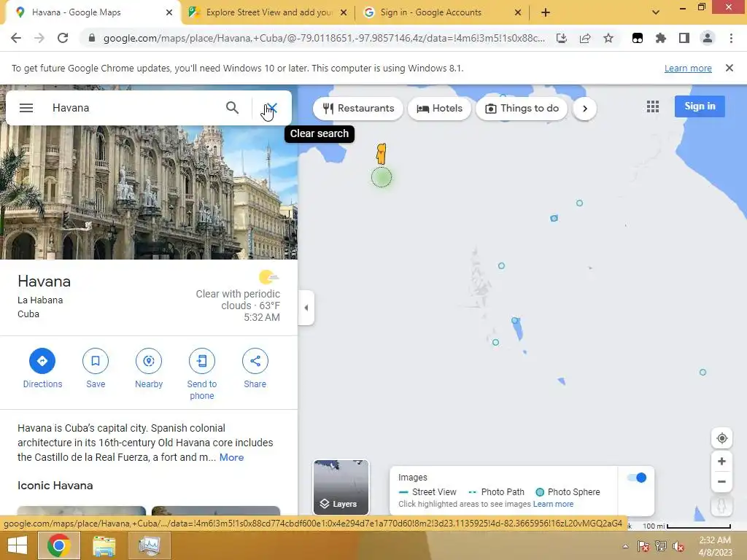Open a new browser tab
Image resolution: width=747 pixels, height=560 pixels.
[546, 12]
